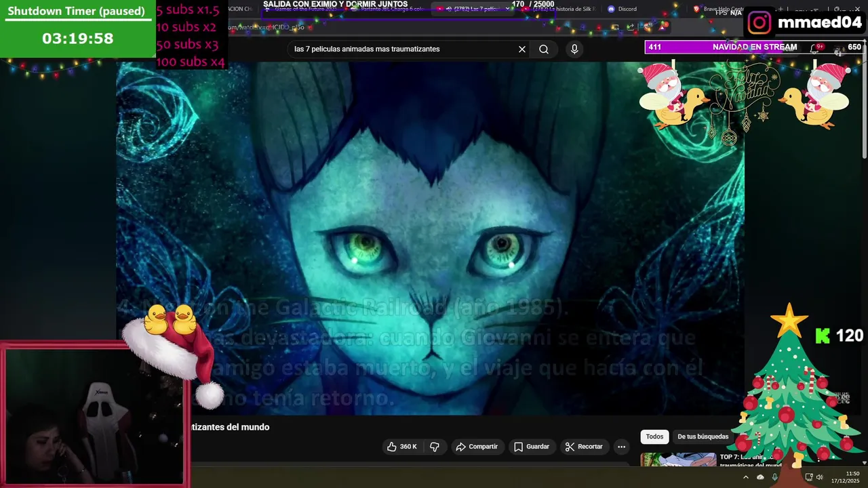Select the Todos filter chip
This screenshot has height=488, width=868.
[x=654, y=436]
